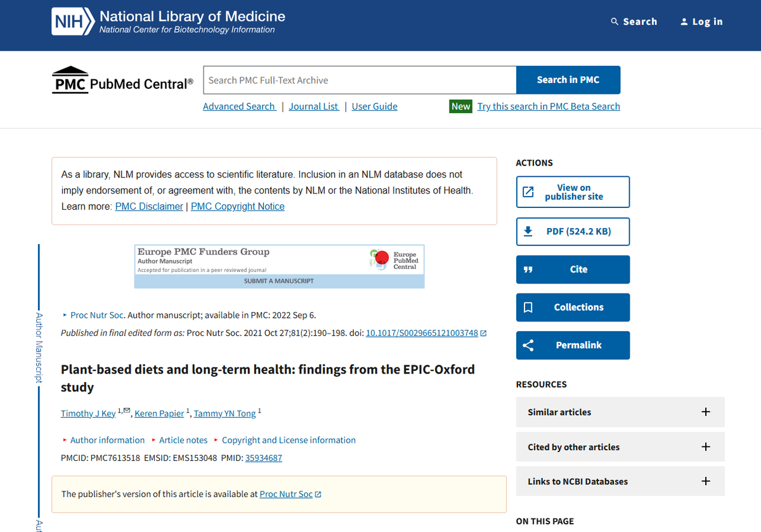The height and width of the screenshot is (532, 761).
Task: Open the Journal List link
Action: (x=314, y=107)
